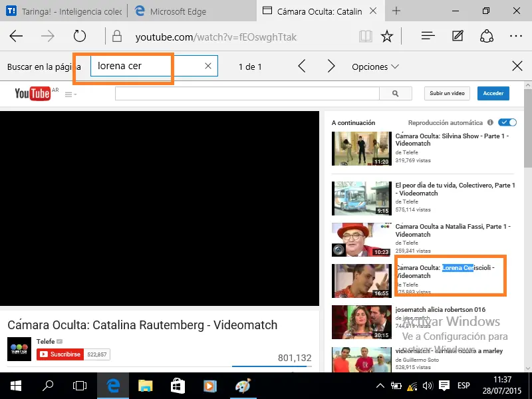
Task: Click the padlock security icon
Action: (x=117, y=36)
